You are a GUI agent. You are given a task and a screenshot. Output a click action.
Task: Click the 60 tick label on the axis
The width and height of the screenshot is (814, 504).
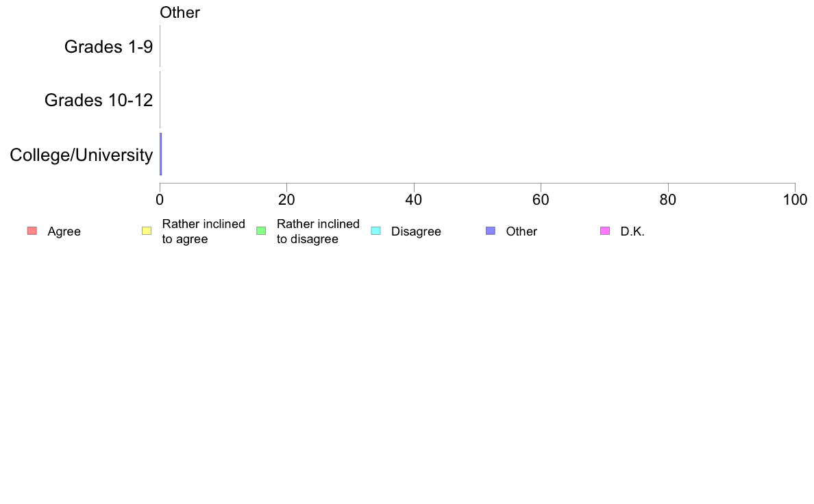click(x=541, y=200)
